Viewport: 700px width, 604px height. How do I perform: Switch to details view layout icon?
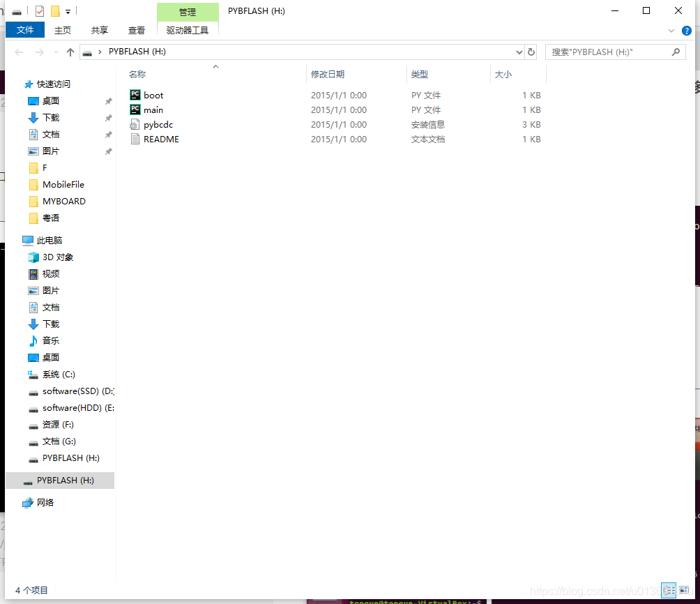pyautogui.click(x=669, y=591)
